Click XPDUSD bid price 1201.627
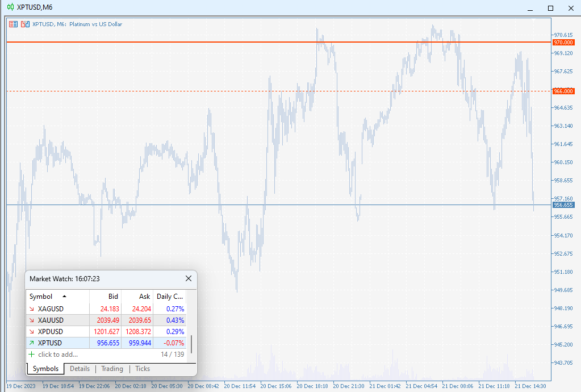 (x=106, y=332)
